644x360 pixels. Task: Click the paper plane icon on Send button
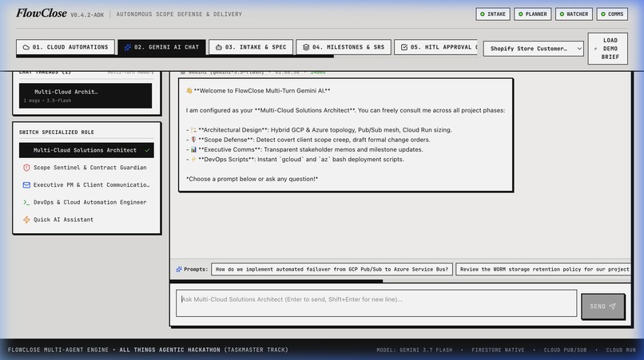tap(612, 307)
